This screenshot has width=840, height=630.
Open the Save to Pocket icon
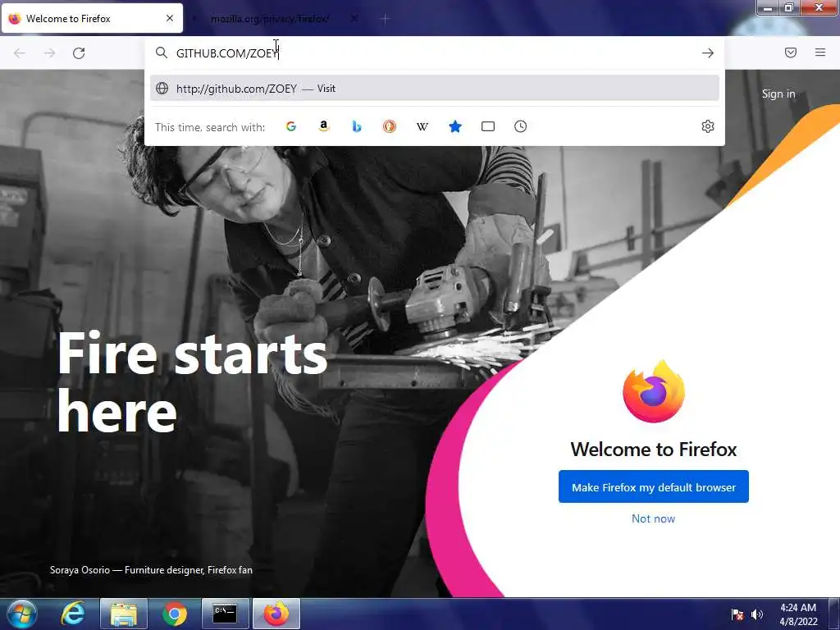791,52
